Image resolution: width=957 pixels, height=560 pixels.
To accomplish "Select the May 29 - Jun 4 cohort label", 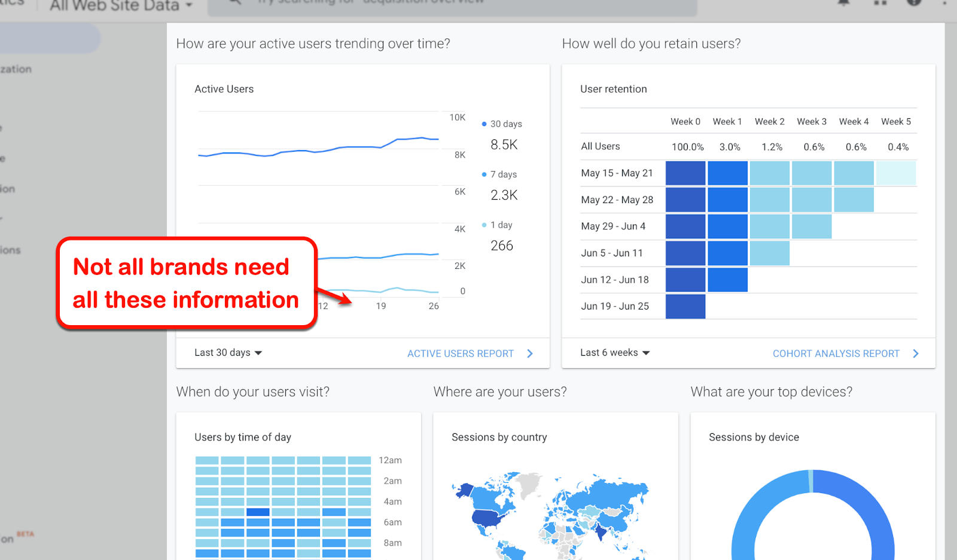I will tap(613, 226).
